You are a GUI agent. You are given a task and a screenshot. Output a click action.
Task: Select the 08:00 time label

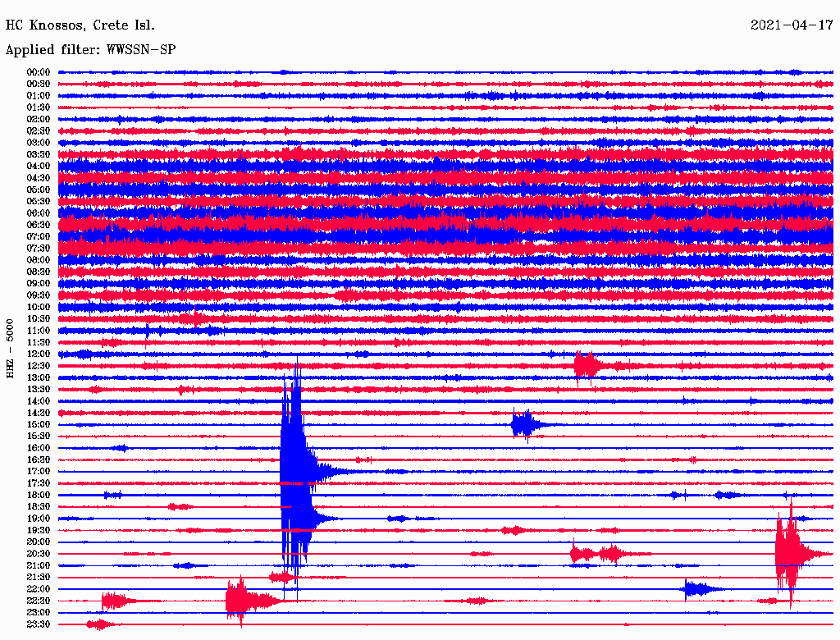pyautogui.click(x=39, y=260)
